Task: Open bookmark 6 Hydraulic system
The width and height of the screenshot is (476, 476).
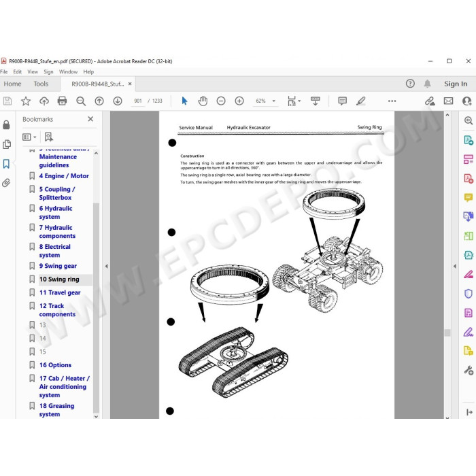Action: click(x=56, y=212)
